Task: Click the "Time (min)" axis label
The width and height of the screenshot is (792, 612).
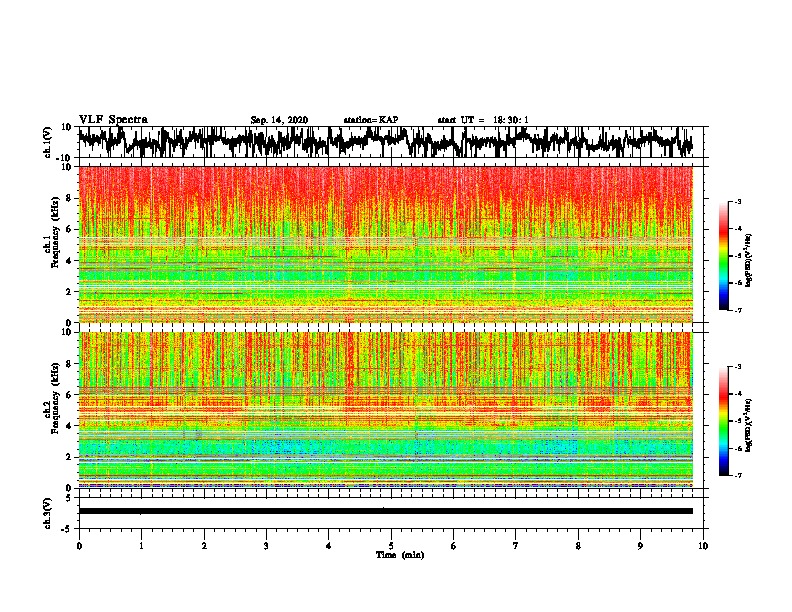Action: click(x=400, y=555)
